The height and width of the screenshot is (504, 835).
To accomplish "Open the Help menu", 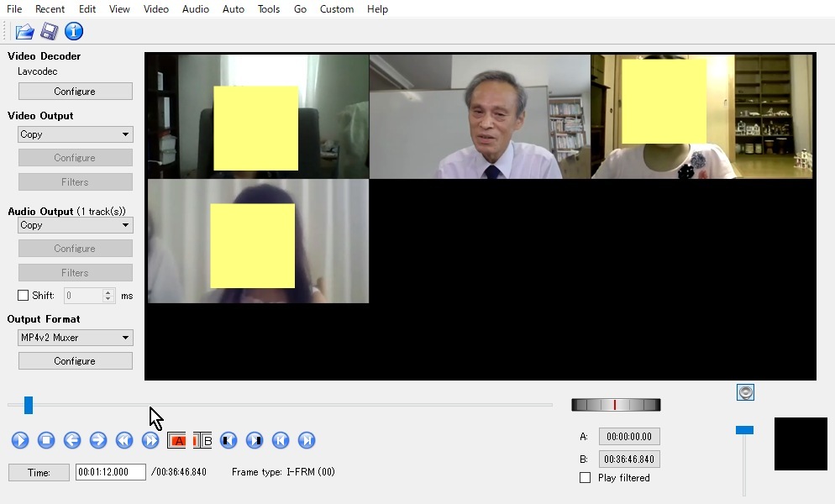I will tap(377, 9).
